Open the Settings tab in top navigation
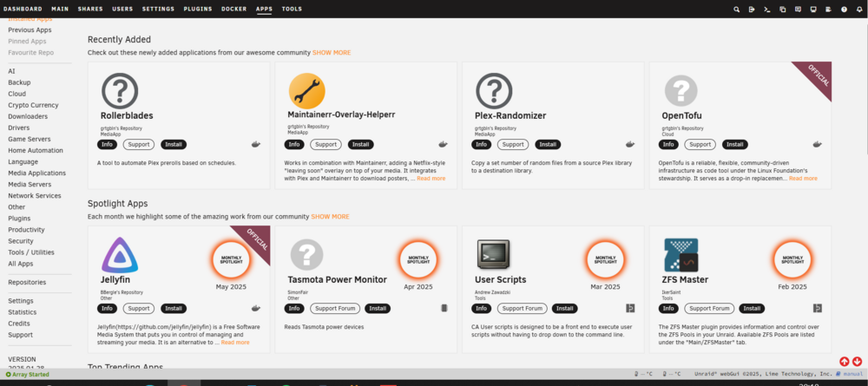This screenshot has height=386, width=868. tap(158, 10)
